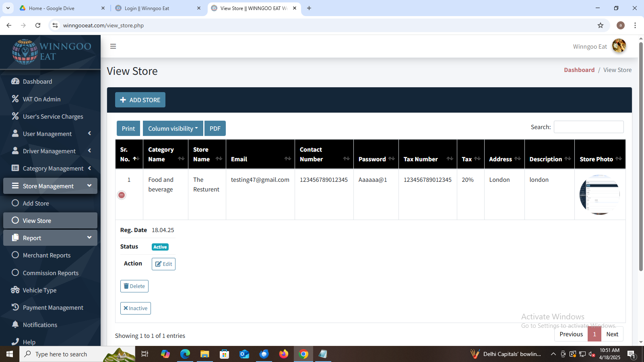Screen dimensions: 644x362
Task: Sort table by Sr. No. column
Action: tap(129, 154)
